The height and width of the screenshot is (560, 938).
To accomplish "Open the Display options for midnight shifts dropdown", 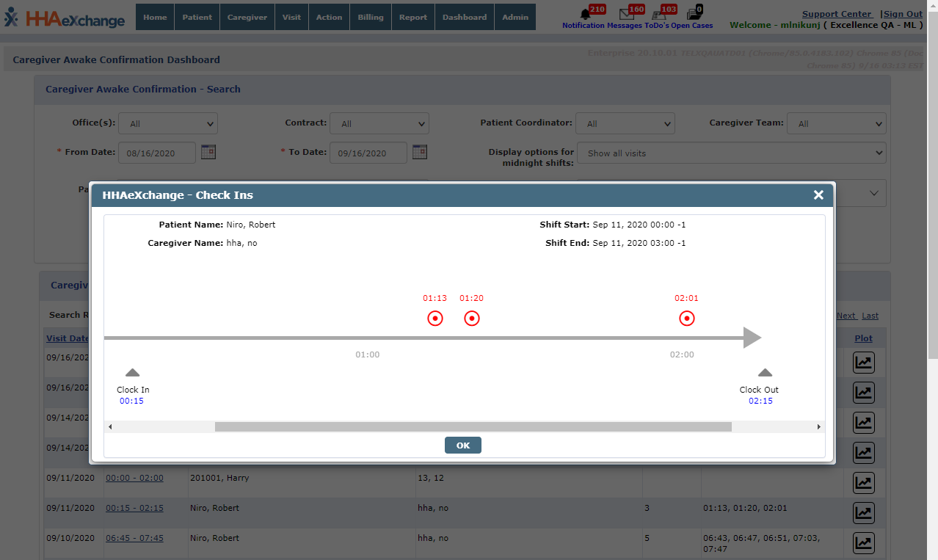I will tap(731, 153).
